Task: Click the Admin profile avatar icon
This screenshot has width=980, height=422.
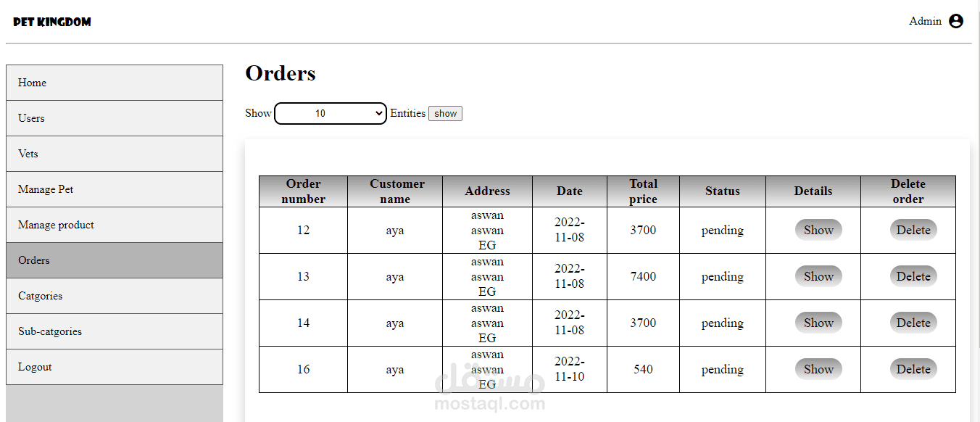Action: (x=956, y=21)
